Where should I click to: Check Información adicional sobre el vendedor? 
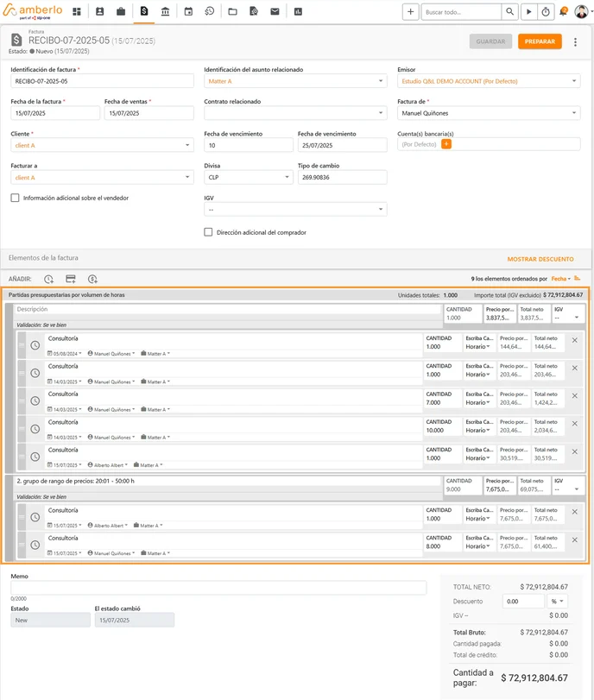(x=15, y=198)
